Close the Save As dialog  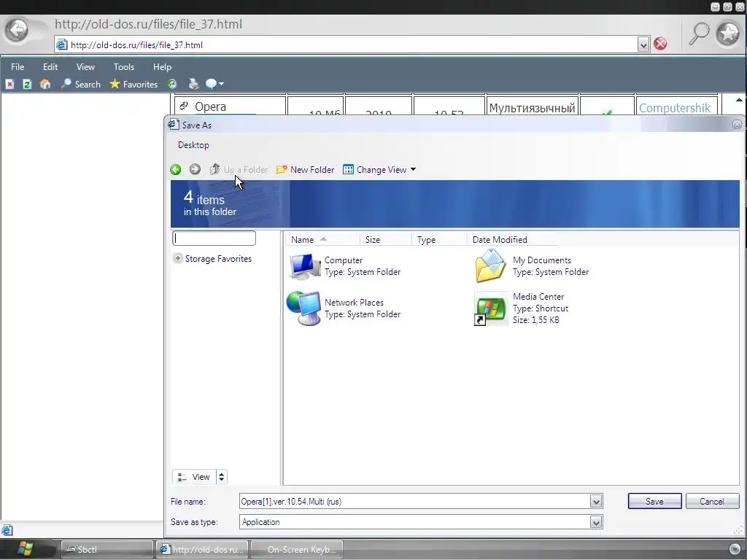[x=737, y=125]
